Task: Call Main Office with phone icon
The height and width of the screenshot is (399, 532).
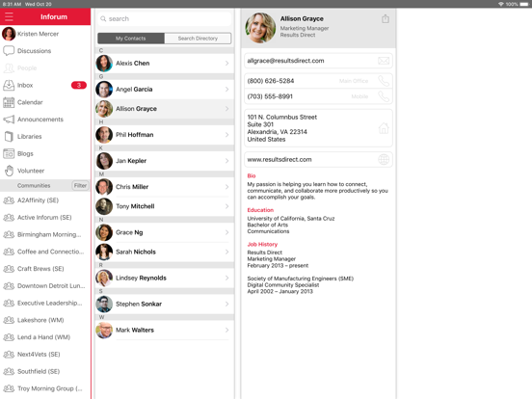Action: [384, 81]
